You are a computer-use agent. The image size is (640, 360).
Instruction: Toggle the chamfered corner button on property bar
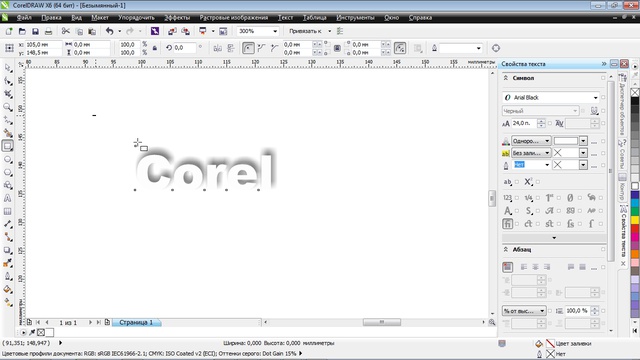[x=274, y=48]
